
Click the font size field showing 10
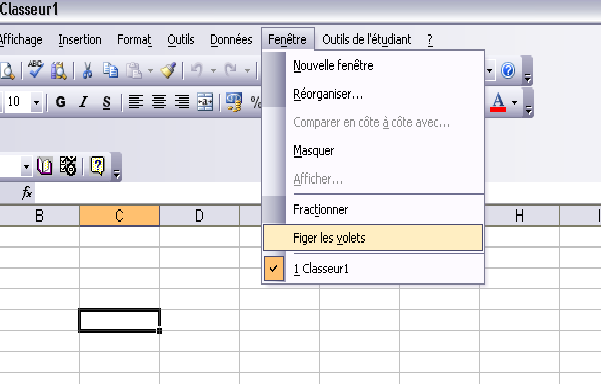[x=17, y=102]
